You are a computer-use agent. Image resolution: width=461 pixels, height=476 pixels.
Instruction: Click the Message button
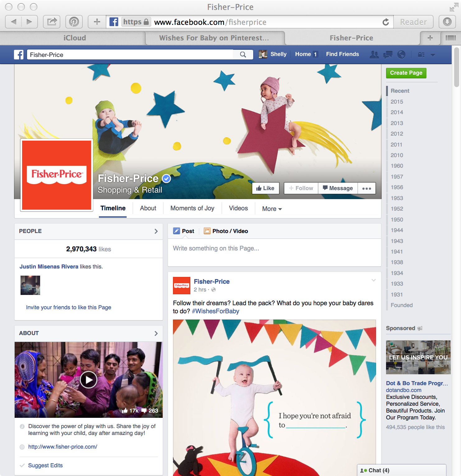tap(338, 188)
